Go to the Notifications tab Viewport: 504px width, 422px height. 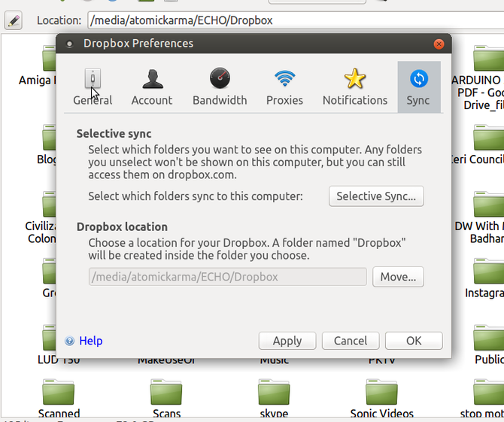pyautogui.click(x=355, y=87)
